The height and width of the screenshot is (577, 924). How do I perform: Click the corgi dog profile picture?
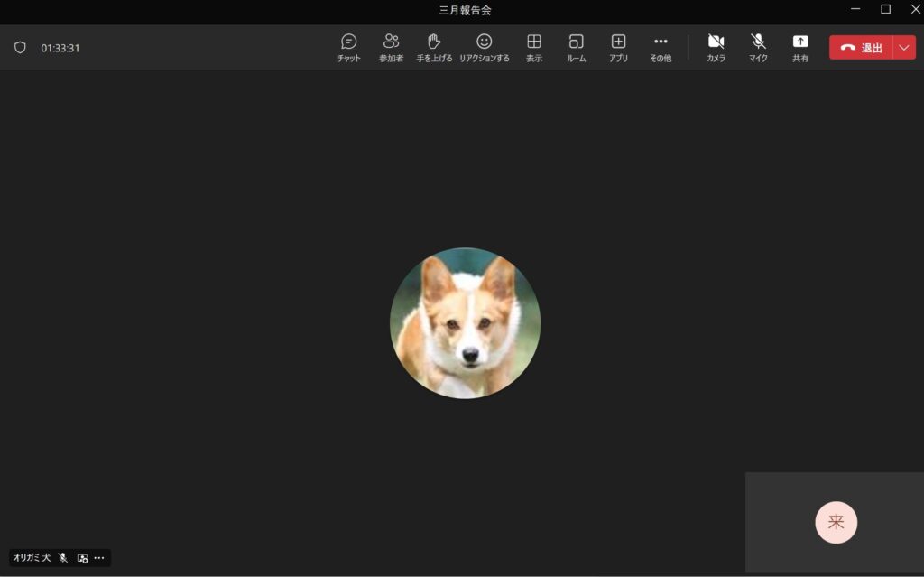pyautogui.click(x=465, y=322)
